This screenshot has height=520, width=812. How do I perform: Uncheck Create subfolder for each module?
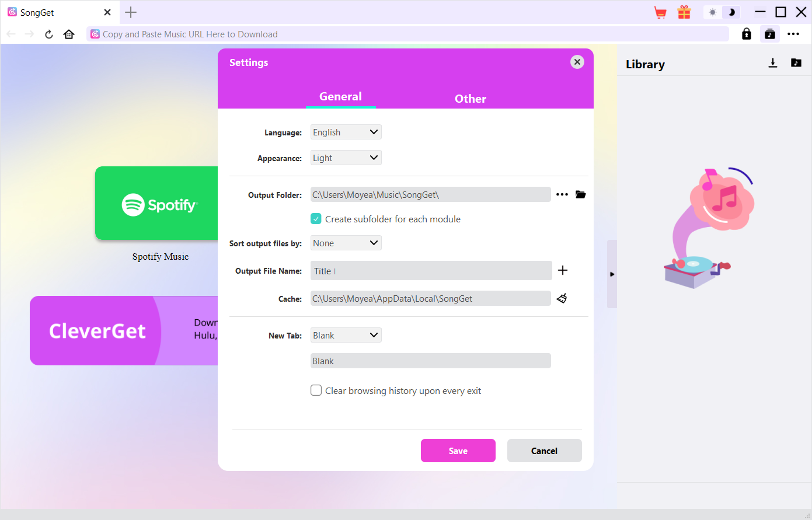click(x=316, y=219)
